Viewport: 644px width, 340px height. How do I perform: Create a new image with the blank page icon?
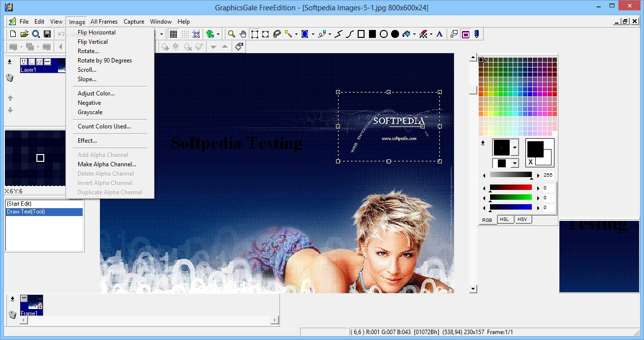click(13, 34)
